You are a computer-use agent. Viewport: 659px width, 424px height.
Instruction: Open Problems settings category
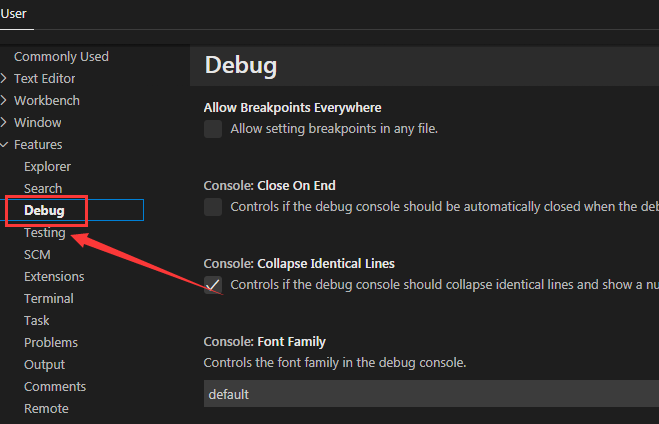[x=50, y=342]
